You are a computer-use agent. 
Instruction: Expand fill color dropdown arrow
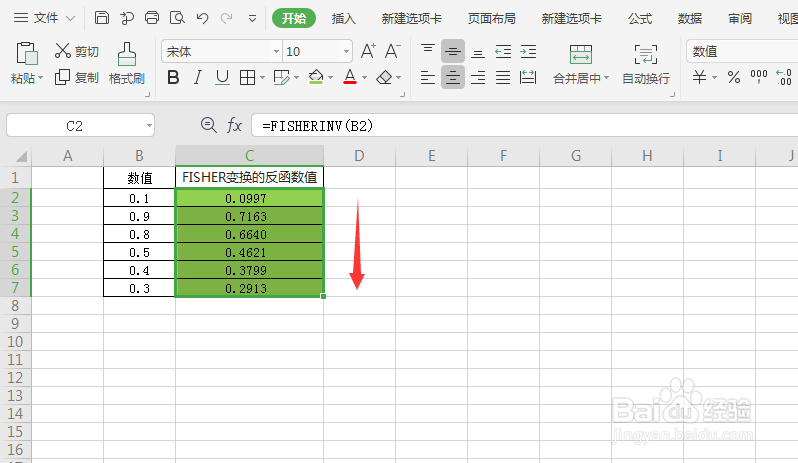pos(331,78)
